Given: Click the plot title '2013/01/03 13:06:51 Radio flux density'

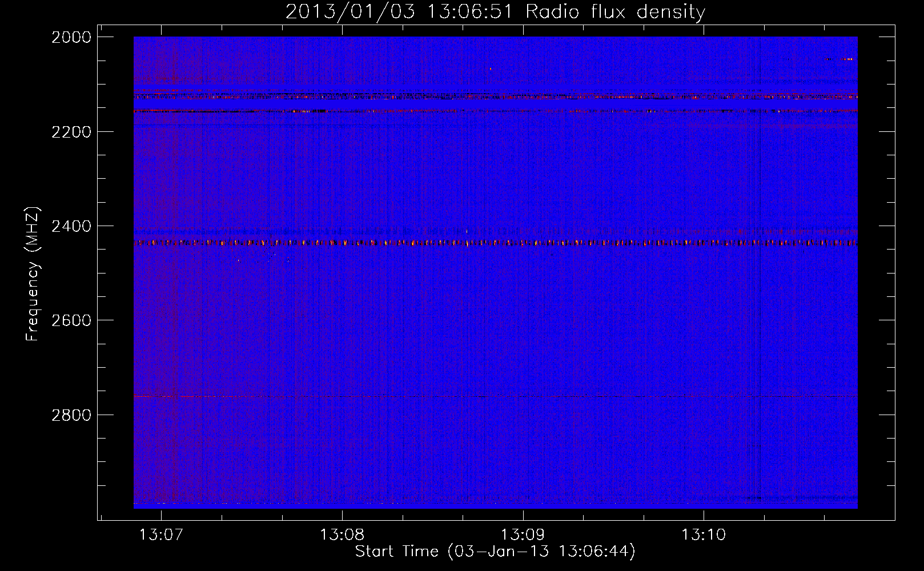Looking at the screenshot, I should pos(495,11).
